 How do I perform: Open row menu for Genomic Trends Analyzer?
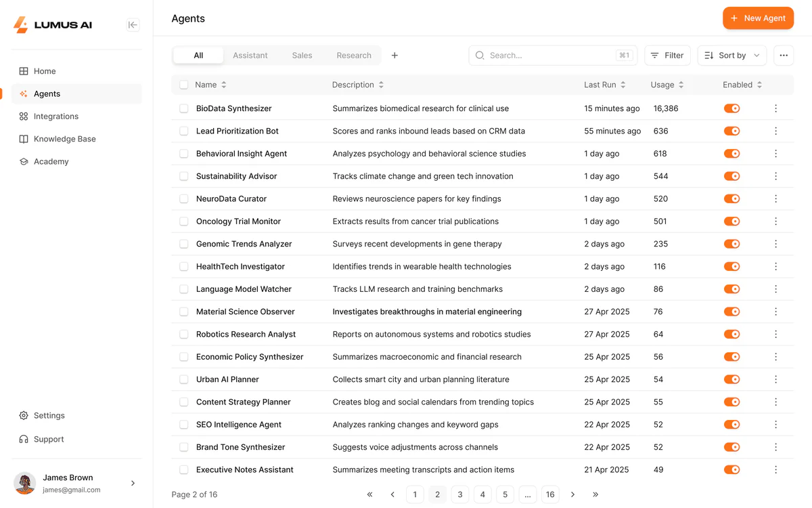[x=775, y=244]
